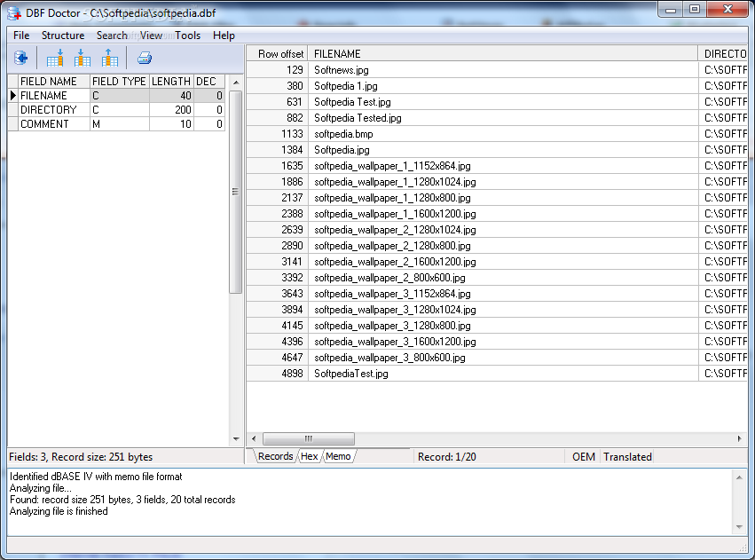Switch to the Memo tab
The height and width of the screenshot is (560, 755).
click(338, 456)
